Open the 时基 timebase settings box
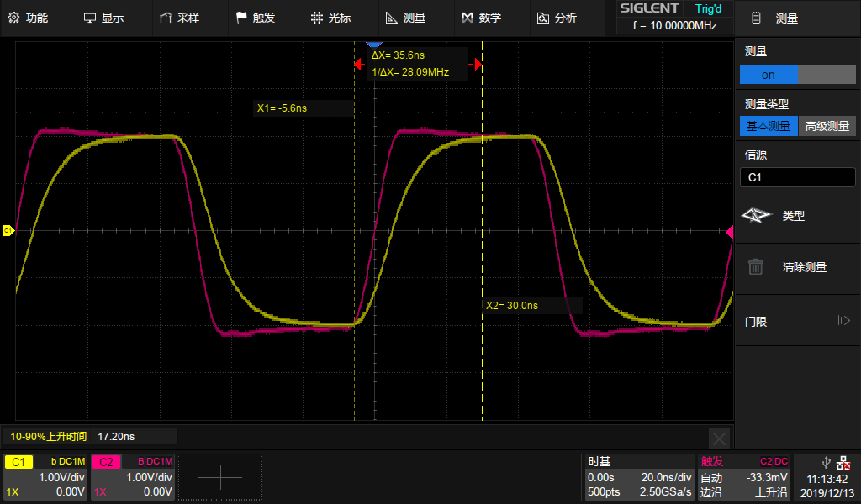The width and height of the screenshot is (861, 504). (x=638, y=476)
